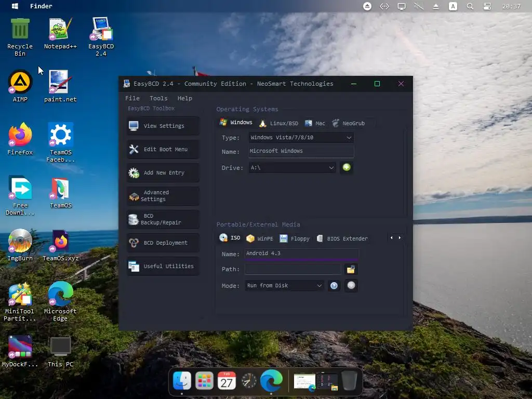
Task: Select the paint.net desktop icon
Action: [60, 86]
